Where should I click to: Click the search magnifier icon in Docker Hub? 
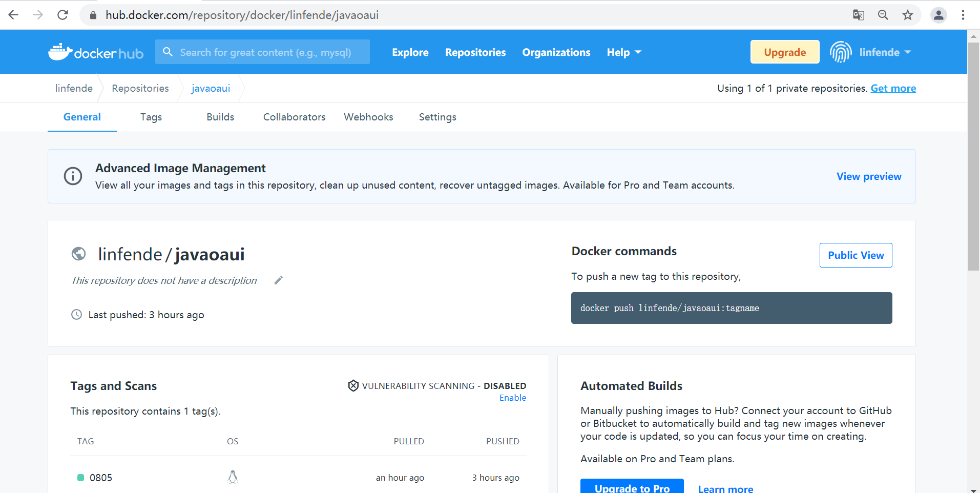pos(168,52)
